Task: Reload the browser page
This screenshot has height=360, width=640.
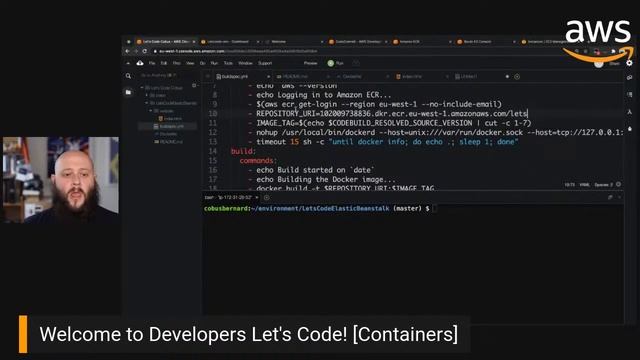Action: coord(144,51)
